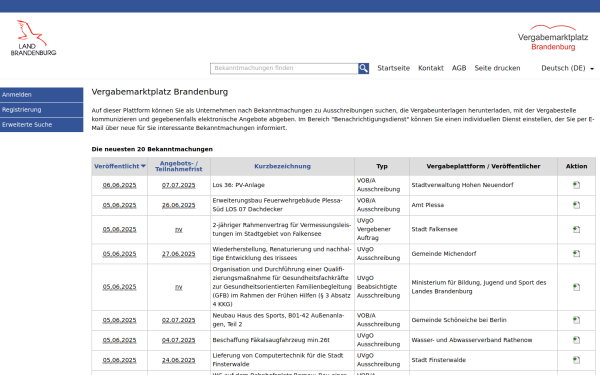Click the search magnifier icon button

(x=363, y=68)
